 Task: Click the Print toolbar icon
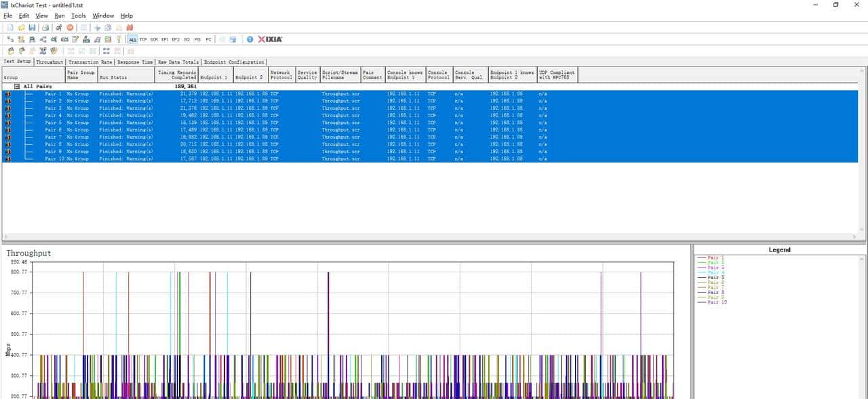45,28
